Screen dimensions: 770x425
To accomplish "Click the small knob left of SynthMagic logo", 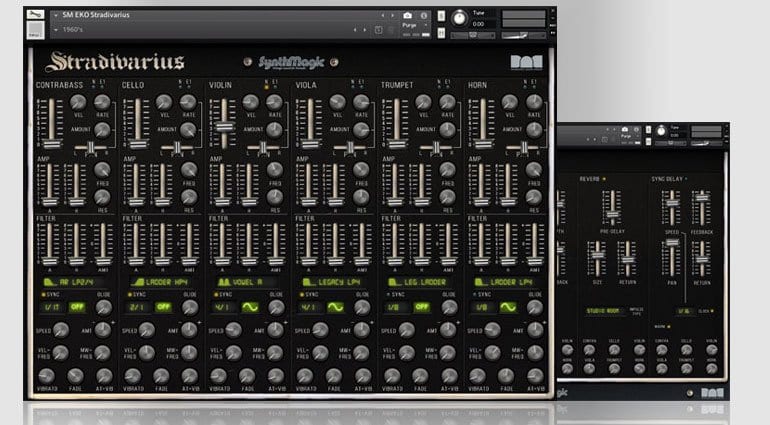I will pos(248,62).
